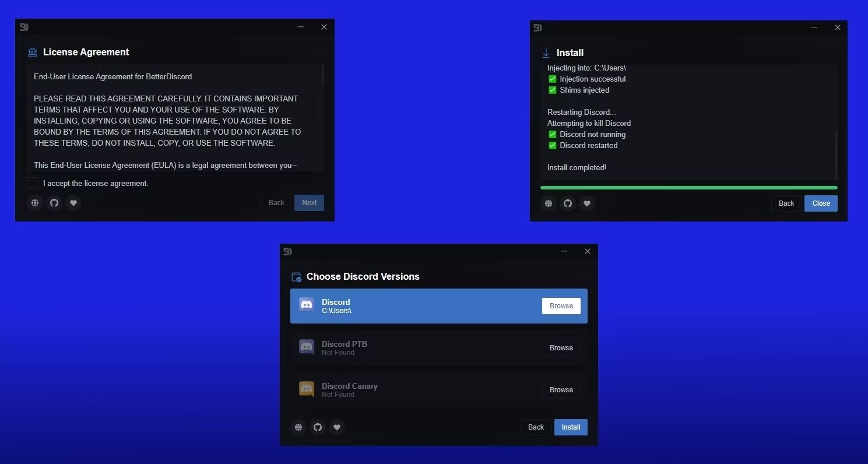
Task: Click 'Restarting Discord...' log line
Action: click(581, 113)
